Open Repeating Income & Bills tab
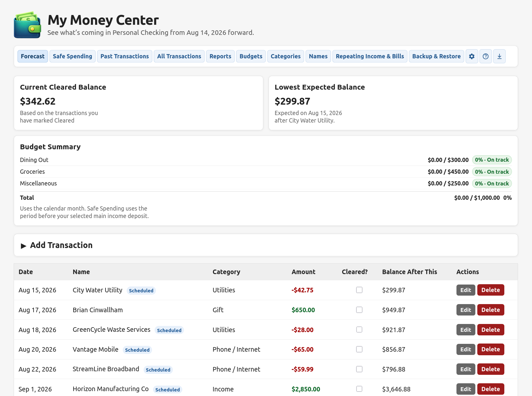 (370, 56)
